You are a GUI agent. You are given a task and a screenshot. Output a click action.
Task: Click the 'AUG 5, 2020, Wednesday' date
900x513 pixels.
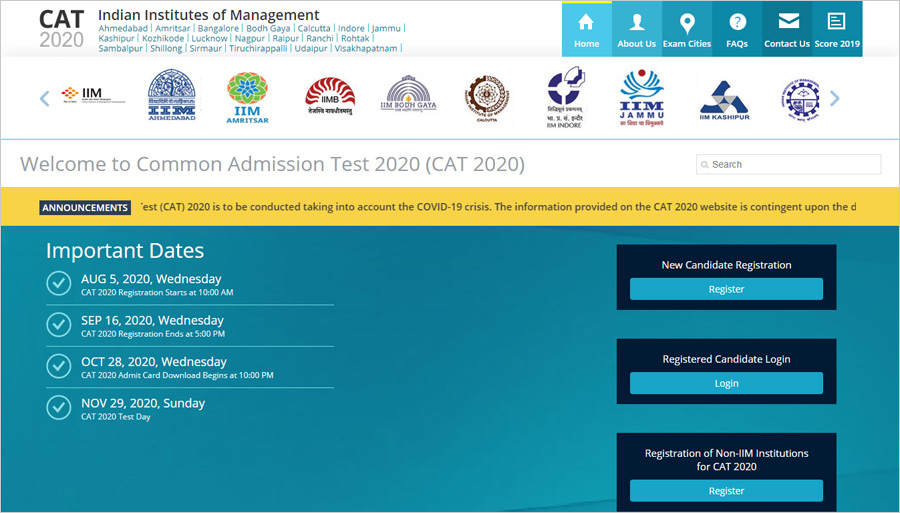click(151, 279)
